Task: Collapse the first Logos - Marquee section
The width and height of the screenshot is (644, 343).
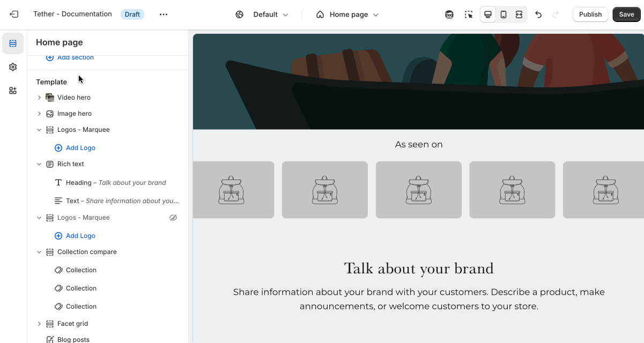Action: (39, 130)
